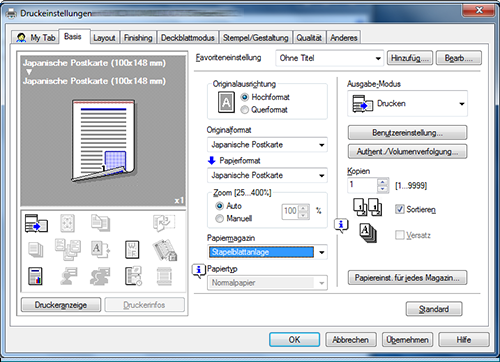The image size is (500, 362).
Task: Click the blue down arrow next to Papierformat
Action: click(211, 161)
